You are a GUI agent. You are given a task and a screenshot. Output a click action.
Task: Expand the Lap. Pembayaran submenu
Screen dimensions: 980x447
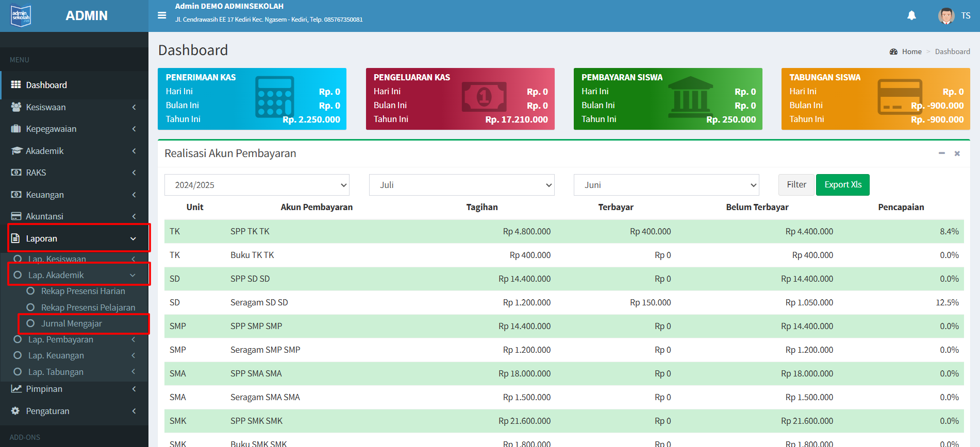61,339
